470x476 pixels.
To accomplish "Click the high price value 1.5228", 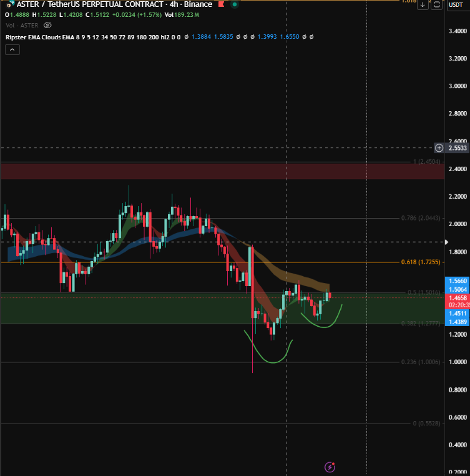I will [x=47, y=14].
